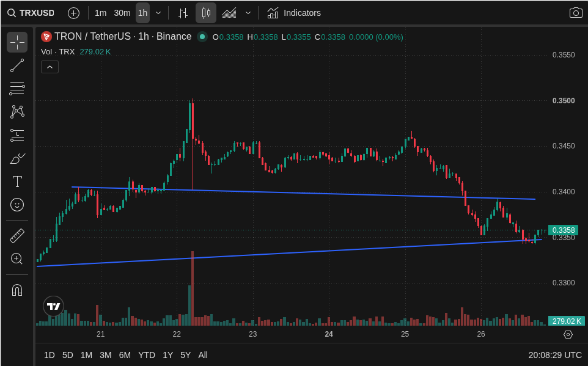Open the long position forecasting tool

click(x=17, y=135)
